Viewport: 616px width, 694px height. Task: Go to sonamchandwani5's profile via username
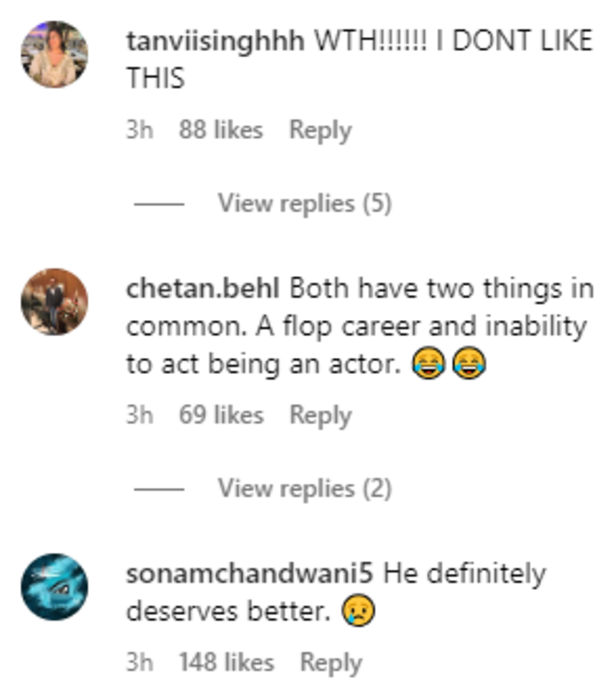[x=251, y=574]
